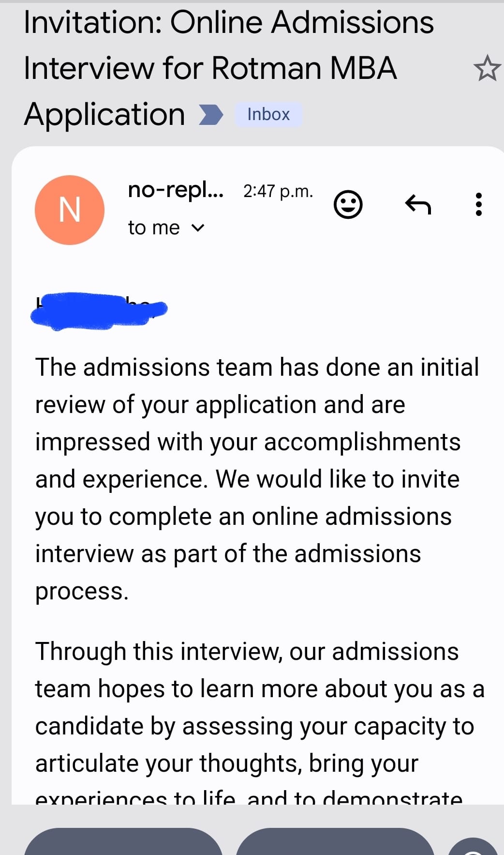Tap the no-repl... sender name

[x=176, y=190]
